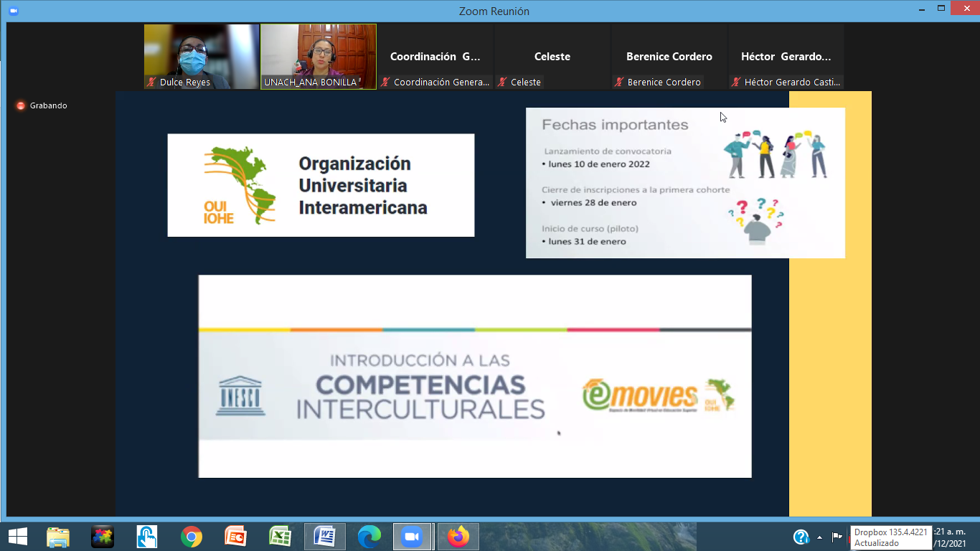Open Firefox from taskbar
The width and height of the screenshot is (980, 551).
pyautogui.click(x=458, y=537)
